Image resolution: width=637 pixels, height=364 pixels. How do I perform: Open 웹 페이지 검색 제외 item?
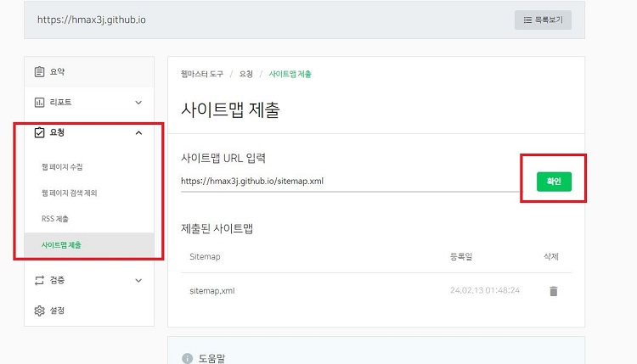pos(69,193)
